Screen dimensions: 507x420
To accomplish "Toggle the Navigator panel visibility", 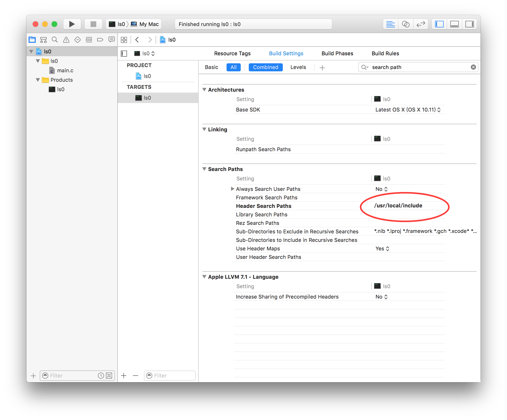I will [439, 24].
